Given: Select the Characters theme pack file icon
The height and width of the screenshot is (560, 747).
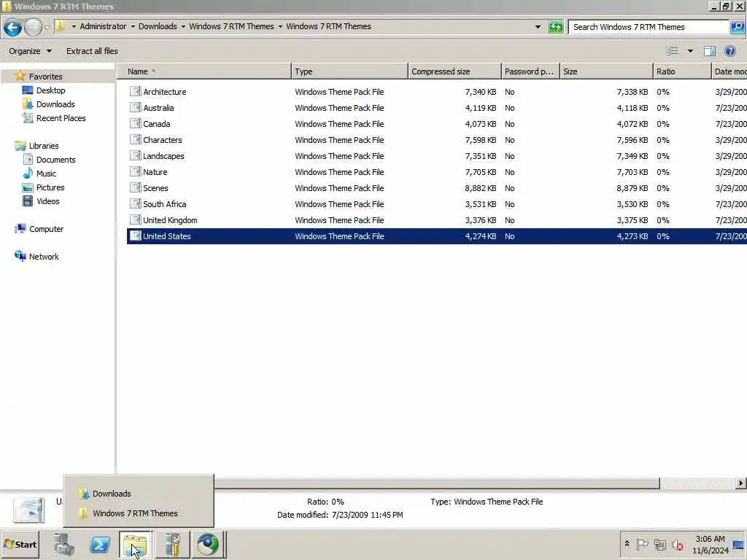Looking at the screenshot, I should [135, 139].
